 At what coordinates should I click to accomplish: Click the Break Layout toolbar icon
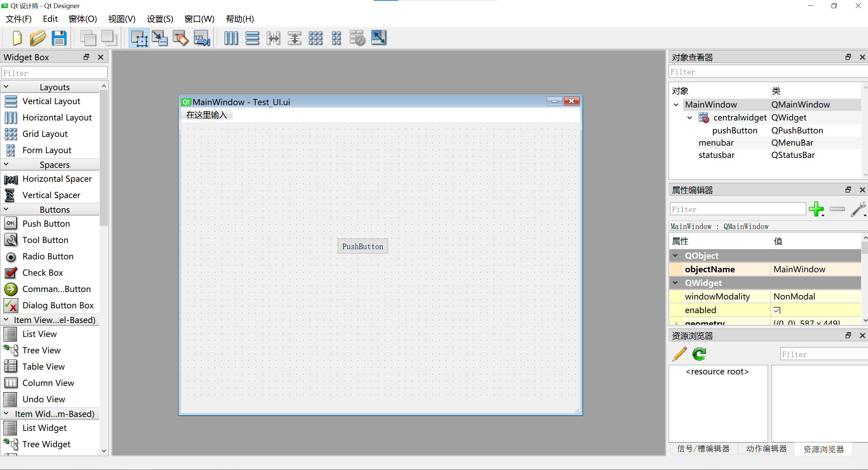click(x=357, y=38)
